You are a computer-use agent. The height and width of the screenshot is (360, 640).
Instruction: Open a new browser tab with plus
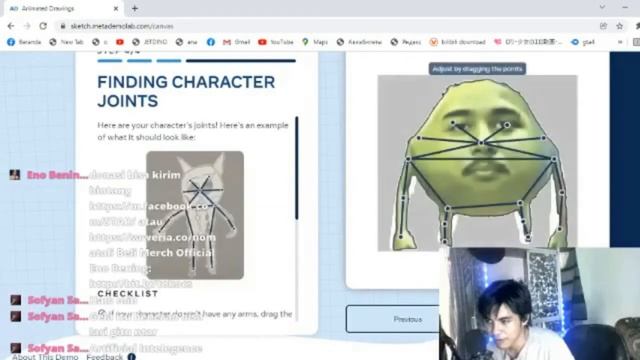point(135,8)
